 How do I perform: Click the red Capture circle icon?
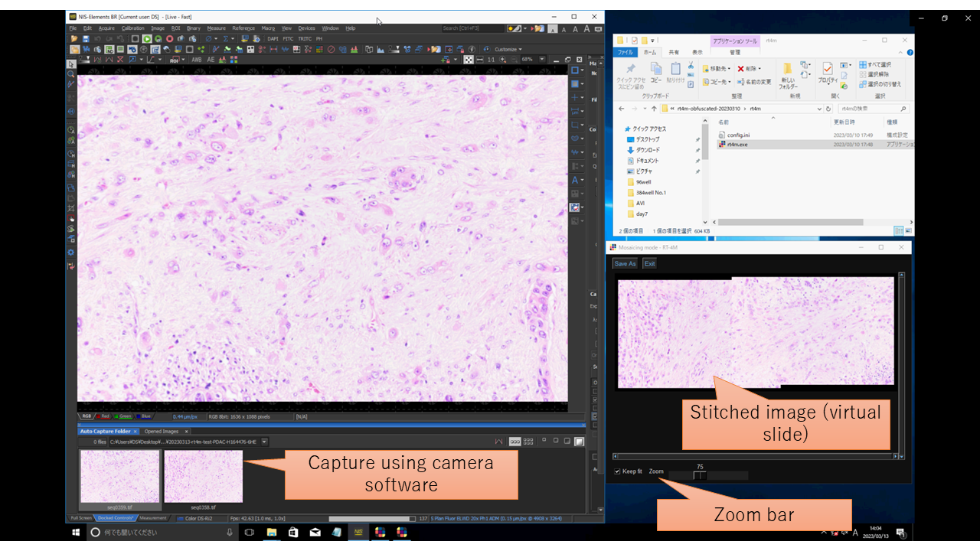tap(169, 38)
